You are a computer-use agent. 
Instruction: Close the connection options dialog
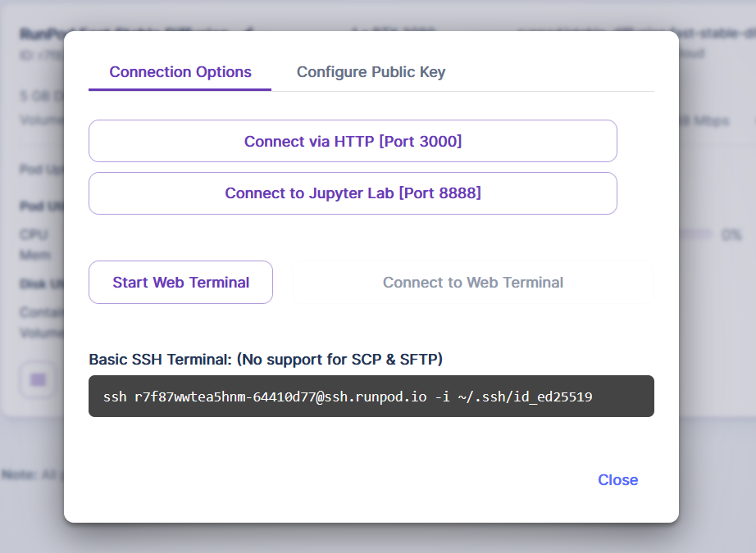click(617, 480)
